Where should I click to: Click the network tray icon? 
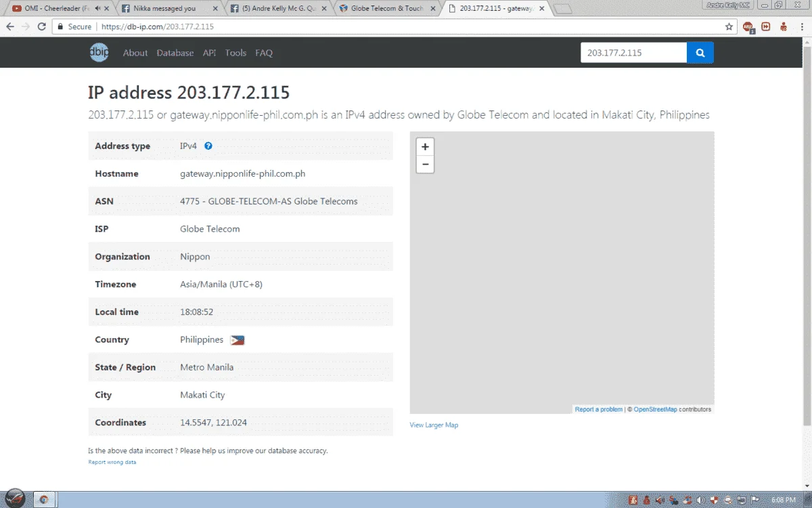(x=740, y=500)
